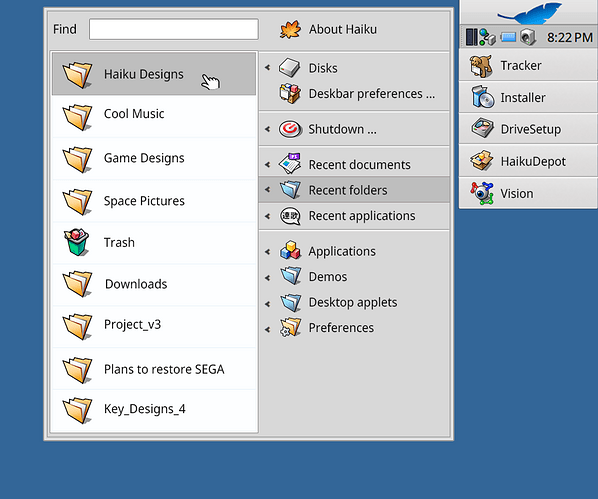Expand the Recent applications submenu arrow
The image size is (598, 499).
point(267,216)
